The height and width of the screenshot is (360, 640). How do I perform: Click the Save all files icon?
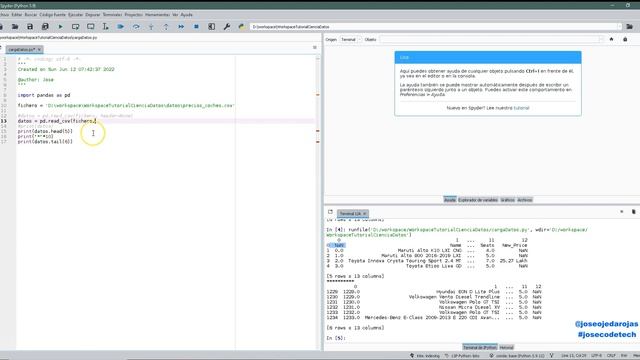coord(45,27)
